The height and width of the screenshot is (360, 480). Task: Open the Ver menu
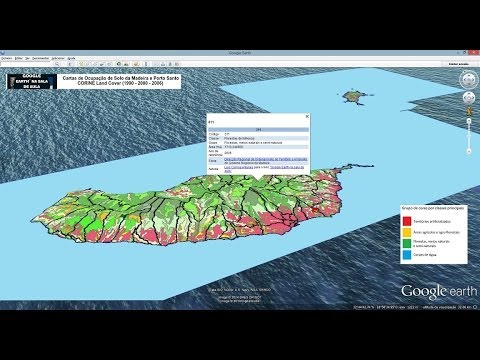[27, 58]
